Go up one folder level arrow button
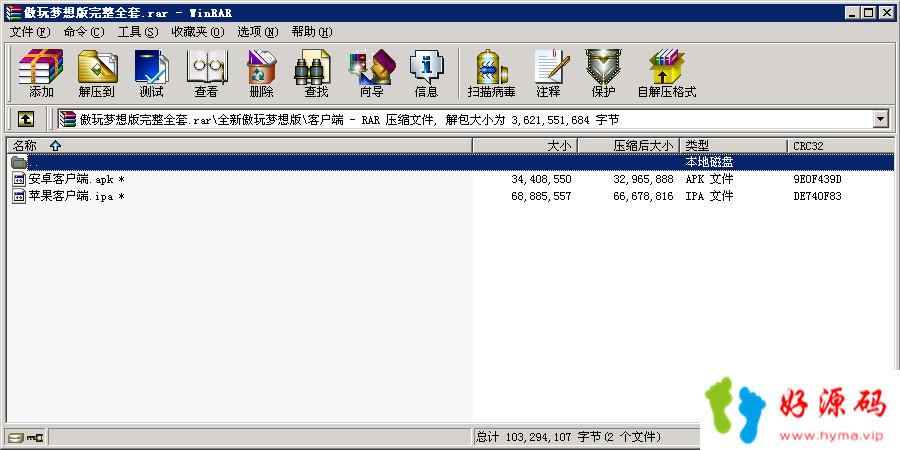This screenshot has width=900, height=450. (26, 119)
